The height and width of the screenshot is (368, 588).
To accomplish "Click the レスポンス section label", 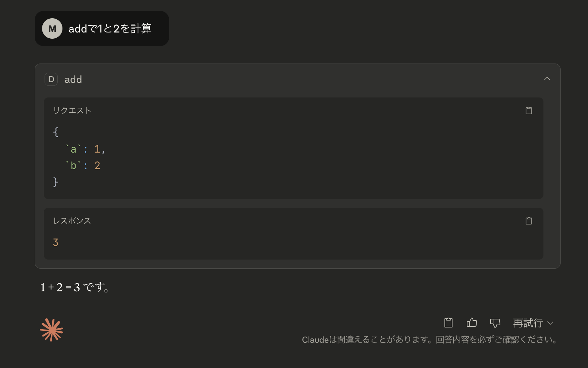I will click(x=72, y=221).
